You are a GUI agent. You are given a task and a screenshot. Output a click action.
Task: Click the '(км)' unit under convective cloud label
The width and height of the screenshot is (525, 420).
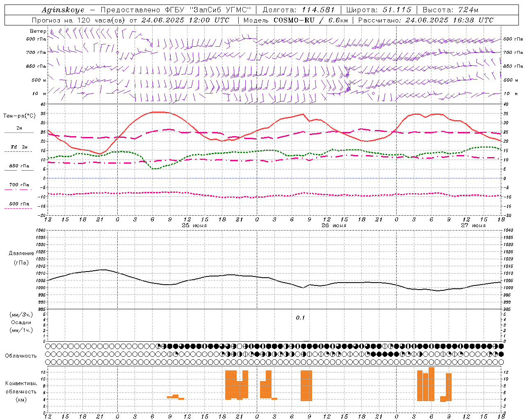(x=21, y=399)
